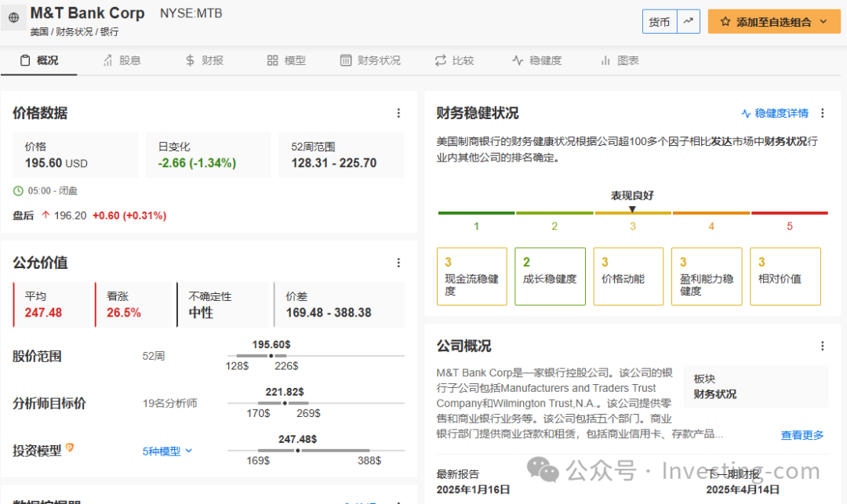Open the 图表 charts tab
This screenshot has height=504, width=847.
[620, 60]
